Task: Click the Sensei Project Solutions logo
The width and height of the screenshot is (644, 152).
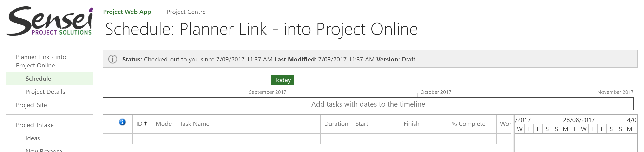Action: (x=50, y=21)
